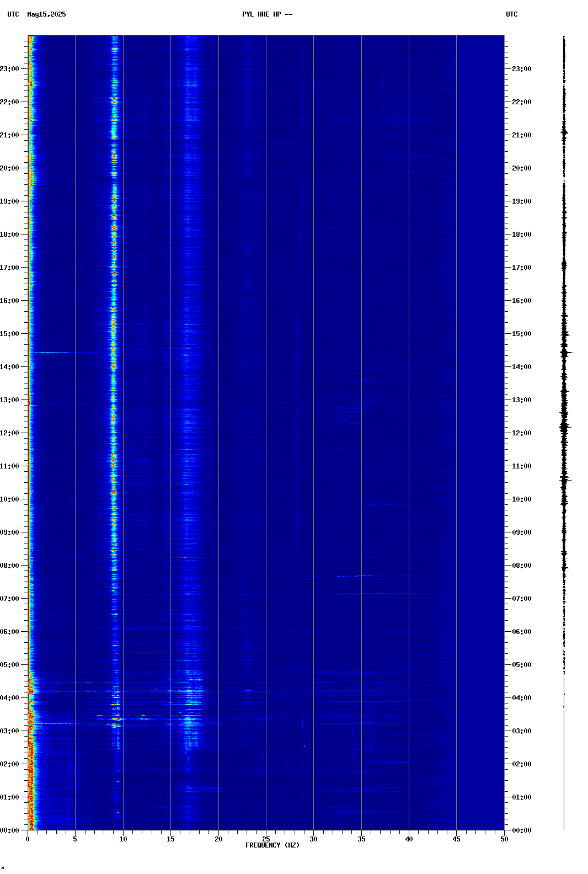Screen dimensions: 588x874
Task: Click '10:00' on the right time axis
Action: coord(522,499)
